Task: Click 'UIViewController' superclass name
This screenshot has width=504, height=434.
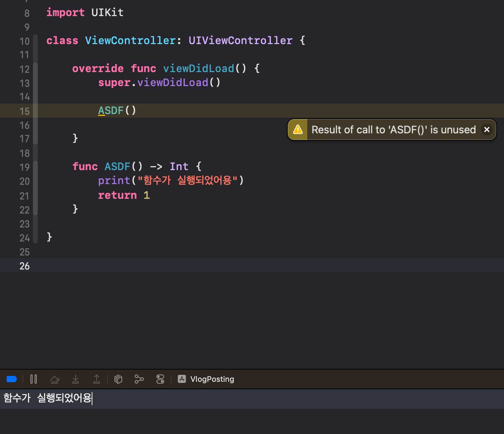Action: (x=240, y=41)
